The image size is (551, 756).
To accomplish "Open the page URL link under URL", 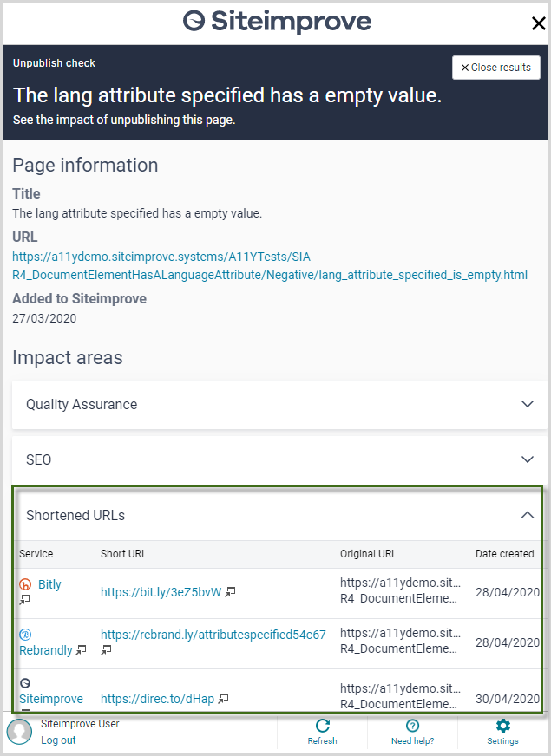I will tap(270, 265).
